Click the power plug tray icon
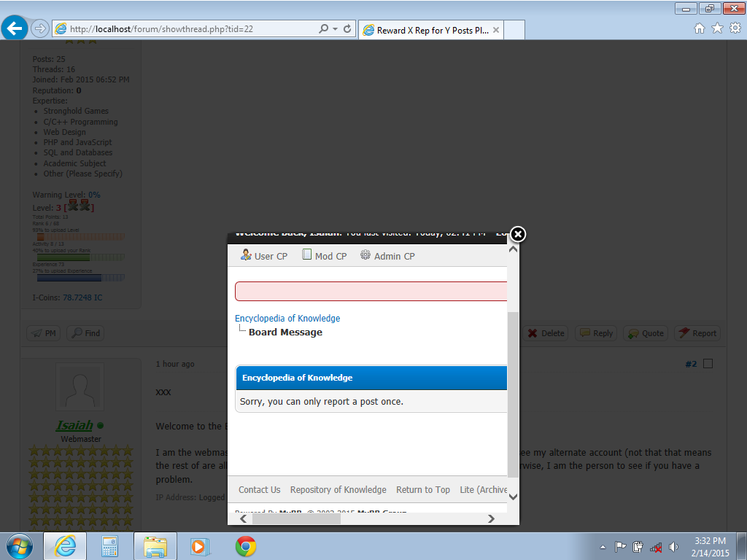The image size is (747, 560). point(638,547)
